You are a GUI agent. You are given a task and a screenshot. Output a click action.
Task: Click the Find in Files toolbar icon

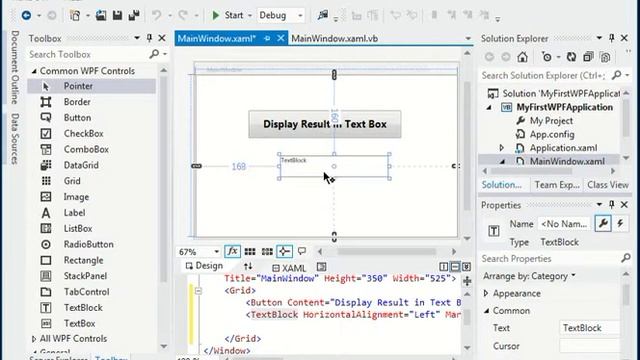point(322,16)
